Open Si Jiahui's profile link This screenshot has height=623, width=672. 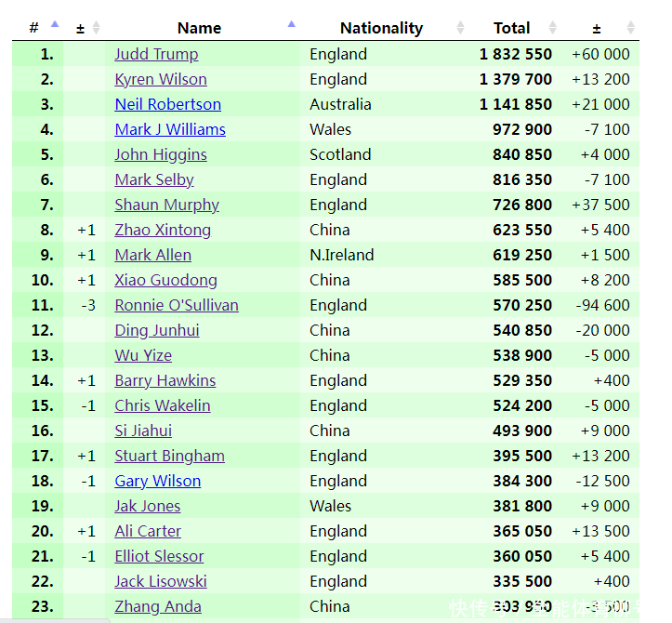(x=143, y=431)
